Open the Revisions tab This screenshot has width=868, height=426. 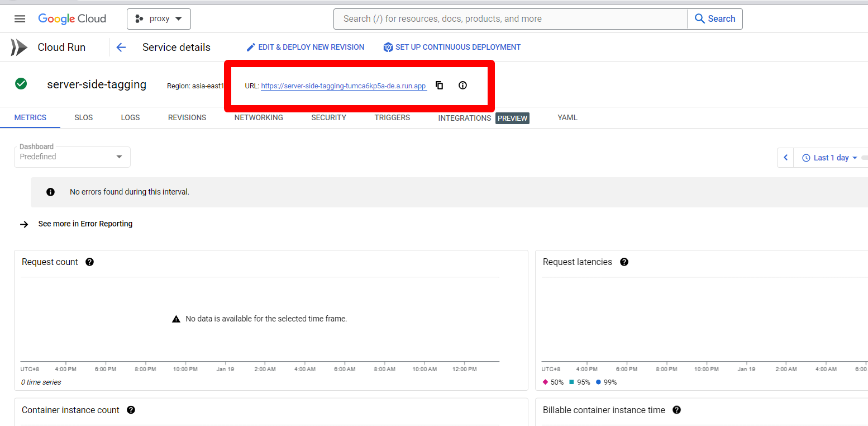[x=187, y=117]
